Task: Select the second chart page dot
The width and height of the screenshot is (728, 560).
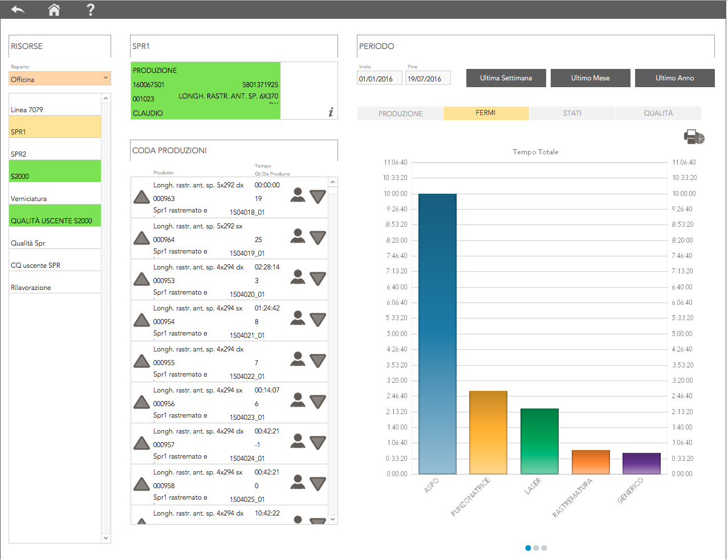Action: [x=536, y=548]
